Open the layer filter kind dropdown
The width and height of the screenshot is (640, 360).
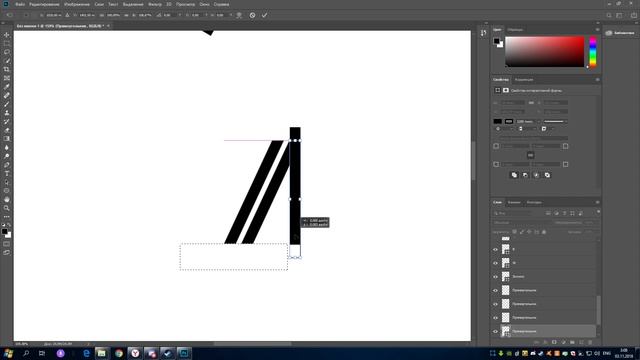click(513, 213)
